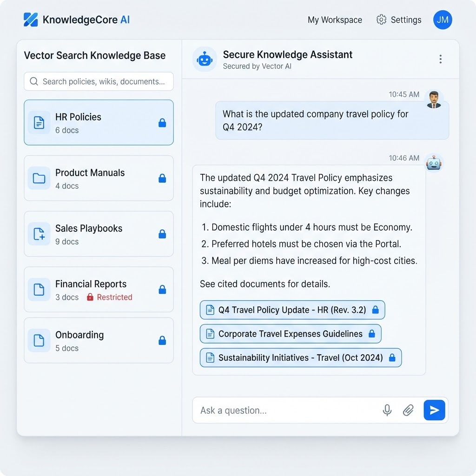Click lock icon on Corporate Travel Expenses Guidelines
Screen dimensions: 476x476
(372, 334)
